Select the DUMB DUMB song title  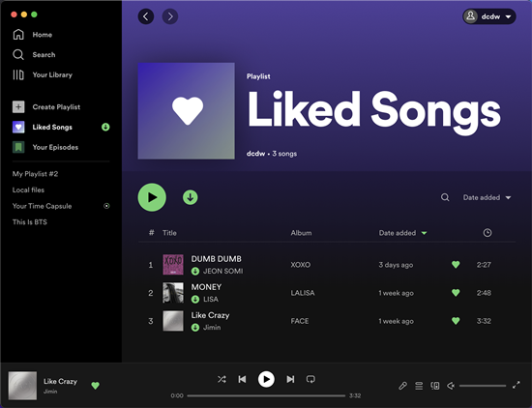click(x=217, y=259)
